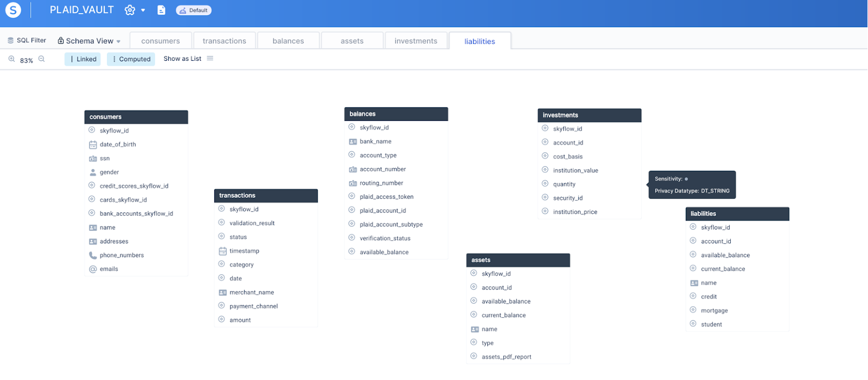Click the at-sign icon beside emails
The width and height of the screenshot is (868, 380).
(93, 269)
